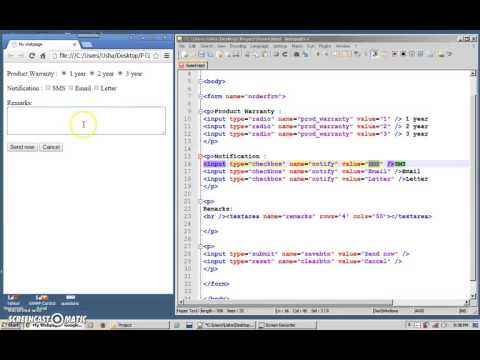Click the Undo arrow in Notepad++ toolbar

click(276, 54)
